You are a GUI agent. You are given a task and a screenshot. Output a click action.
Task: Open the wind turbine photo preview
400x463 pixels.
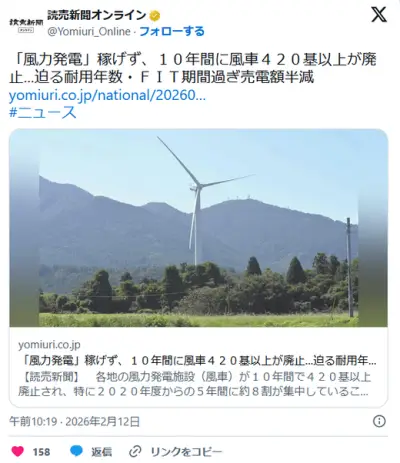click(198, 228)
